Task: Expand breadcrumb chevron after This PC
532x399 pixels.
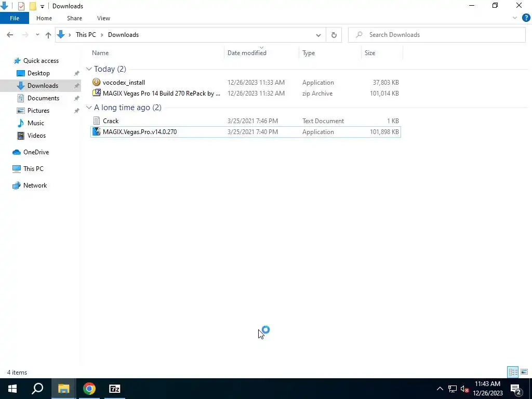Action: click(102, 35)
